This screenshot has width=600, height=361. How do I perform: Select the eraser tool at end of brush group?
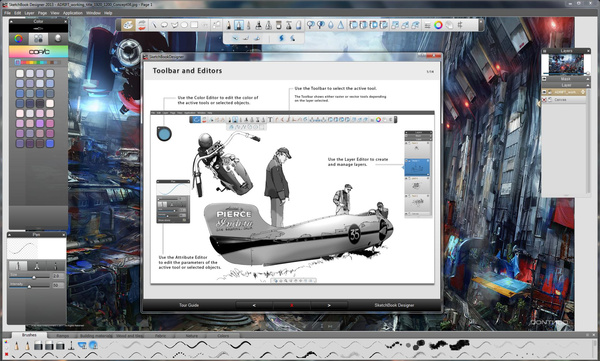pos(298,25)
